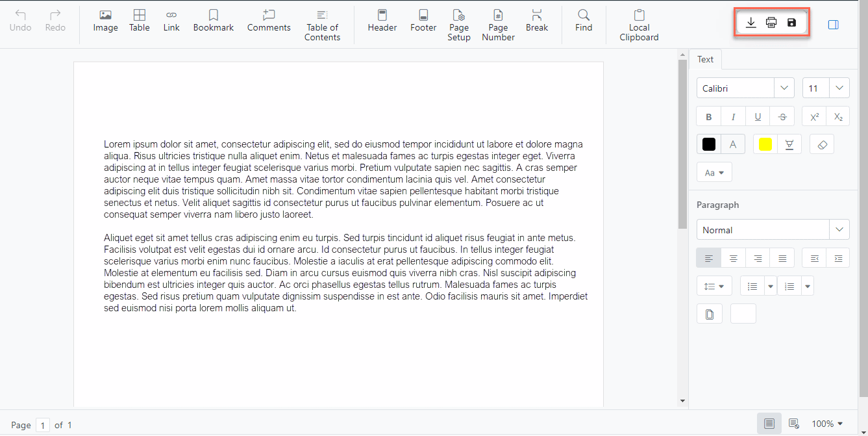This screenshot has height=436, width=868.
Task: Add a bookmark to the document
Action: (213, 21)
